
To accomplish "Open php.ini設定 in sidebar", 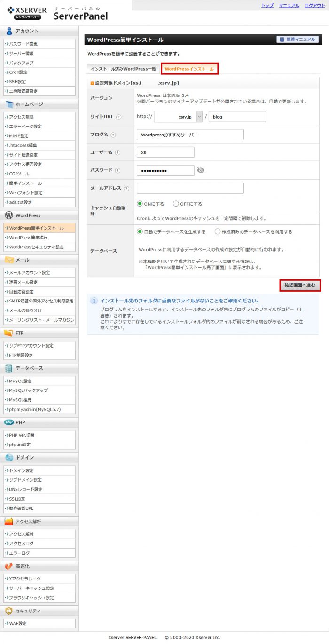I will [x=39, y=444].
